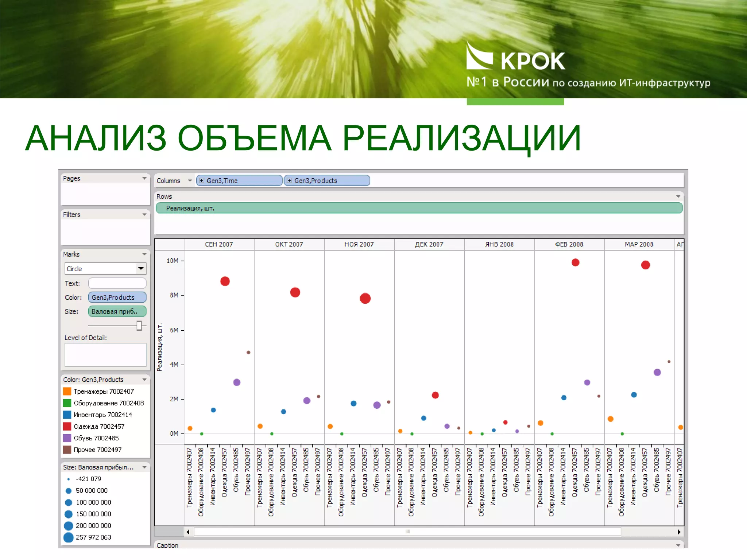Click the mark size slider handle

pos(139,326)
